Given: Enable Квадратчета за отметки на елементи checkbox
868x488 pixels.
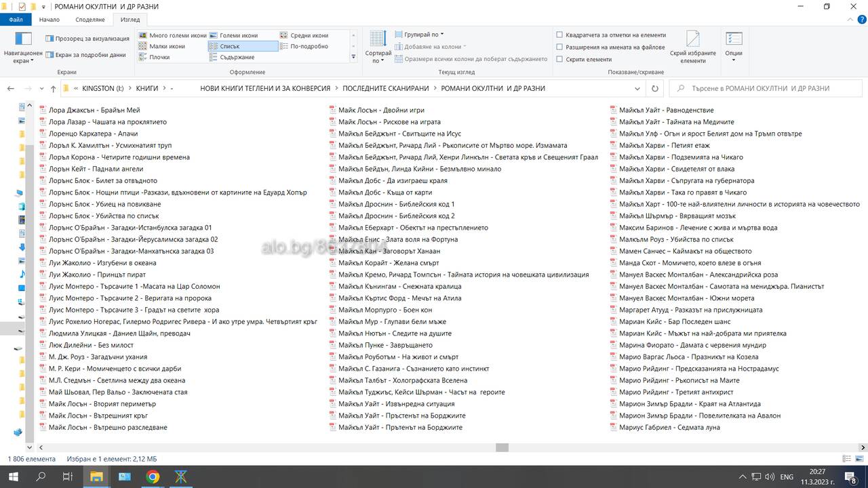Looking at the screenshot, I should coord(559,35).
